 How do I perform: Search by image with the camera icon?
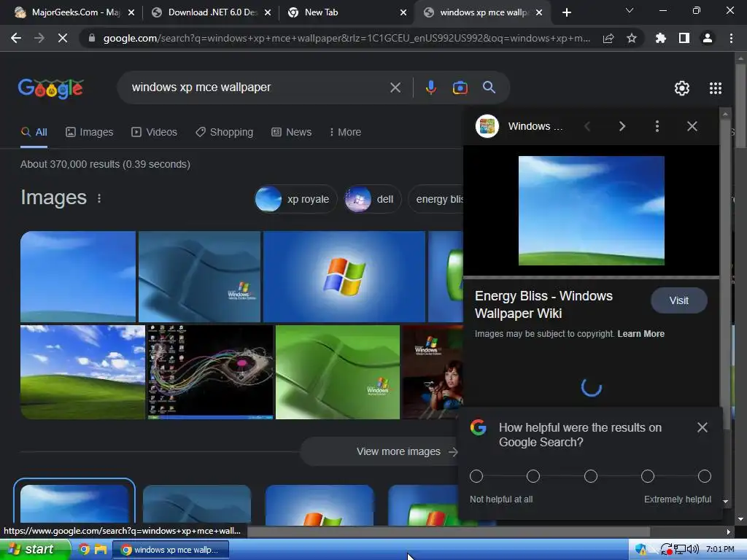tap(460, 87)
